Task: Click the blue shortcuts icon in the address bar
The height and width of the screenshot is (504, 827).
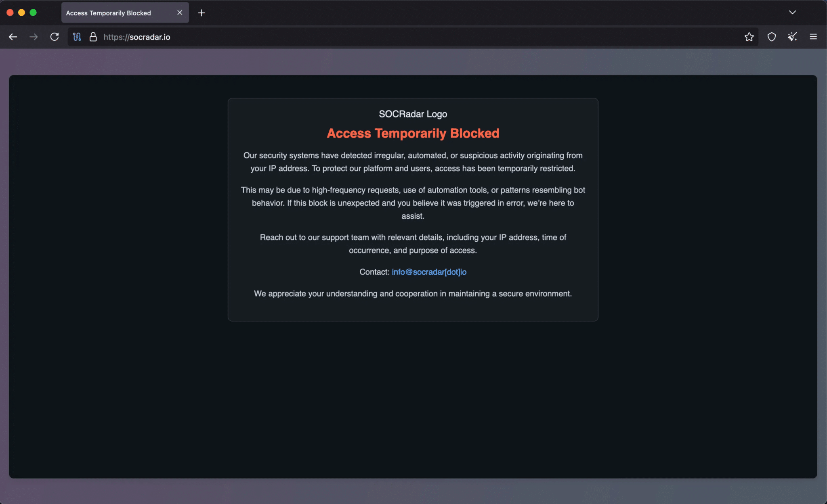Action: click(77, 37)
